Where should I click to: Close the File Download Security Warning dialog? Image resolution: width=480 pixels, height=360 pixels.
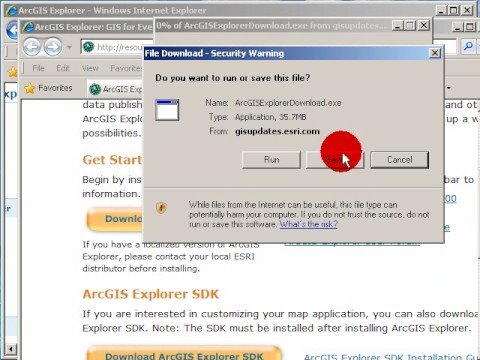pyautogui.click(x=435, y=53)
